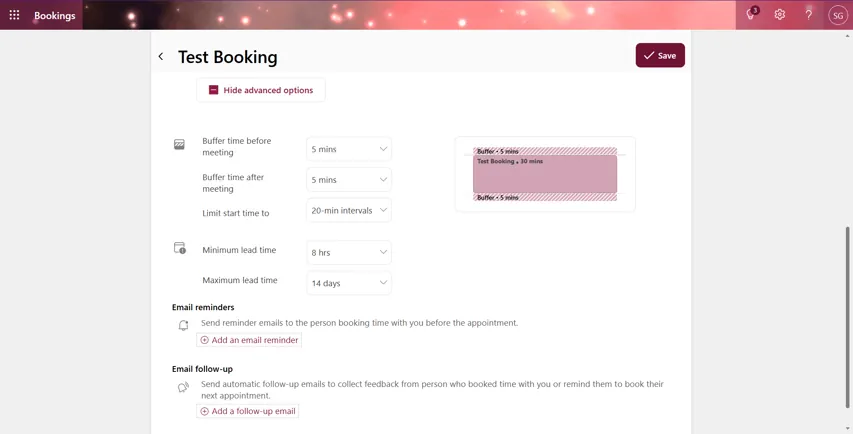Click the email follow-up chat icon

pyautogui.click(x=183, y=387)
